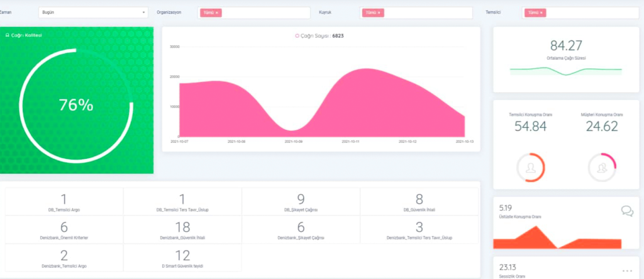
Task: Click the chat bubbles icon in Üstüste Konuşma card
Action: (627, 211)
